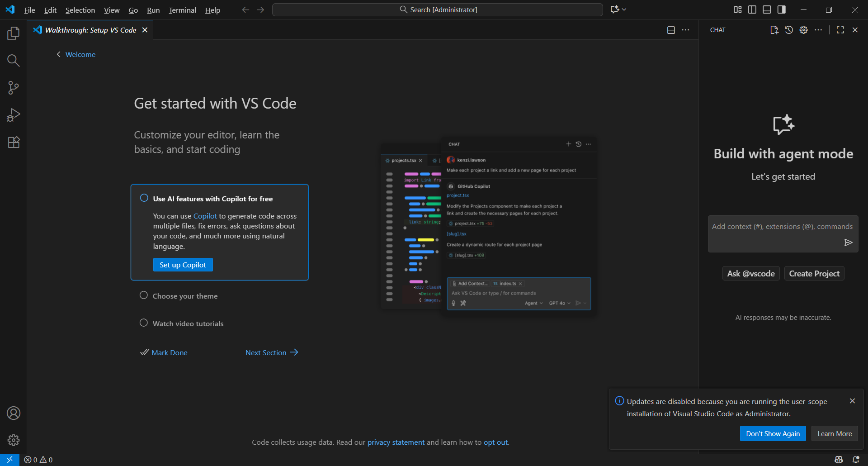
Task: Go back with the navigation arrow
Action: tap(245, 10)
